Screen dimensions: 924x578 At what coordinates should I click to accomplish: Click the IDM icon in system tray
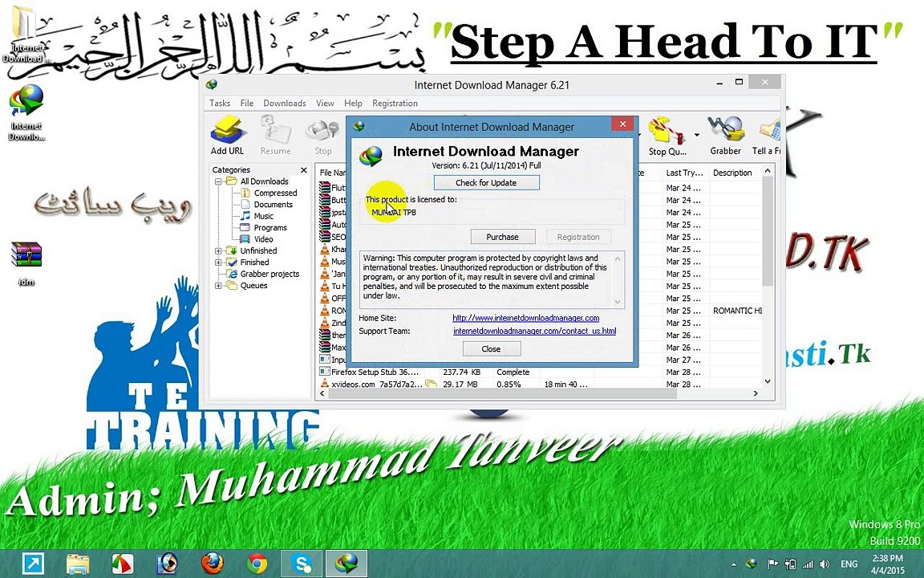tap(752, 564)
